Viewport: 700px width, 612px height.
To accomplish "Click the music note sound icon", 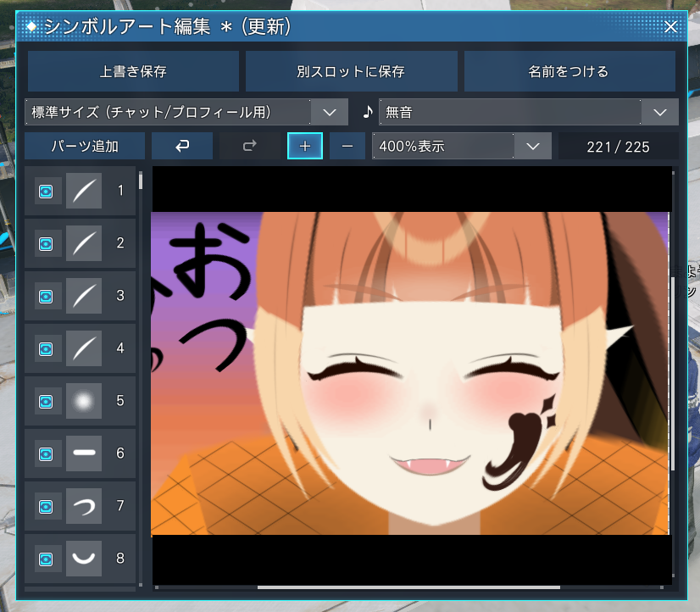I will (x=368, y=112).
